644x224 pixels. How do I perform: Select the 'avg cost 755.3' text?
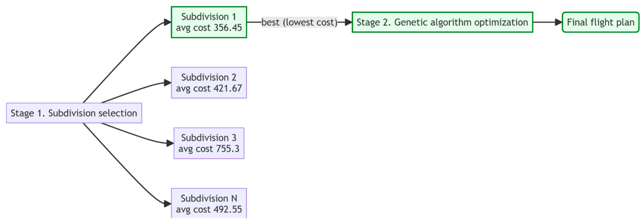[209, 149]
